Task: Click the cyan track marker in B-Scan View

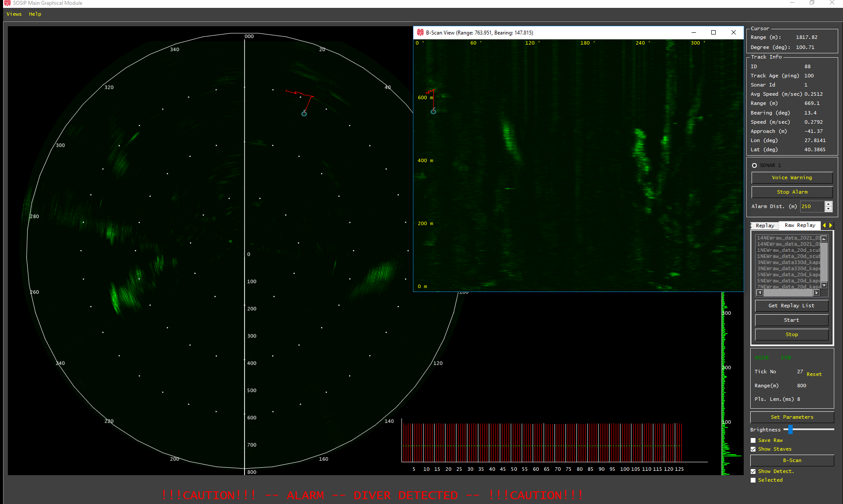Action: click(433, 111)
